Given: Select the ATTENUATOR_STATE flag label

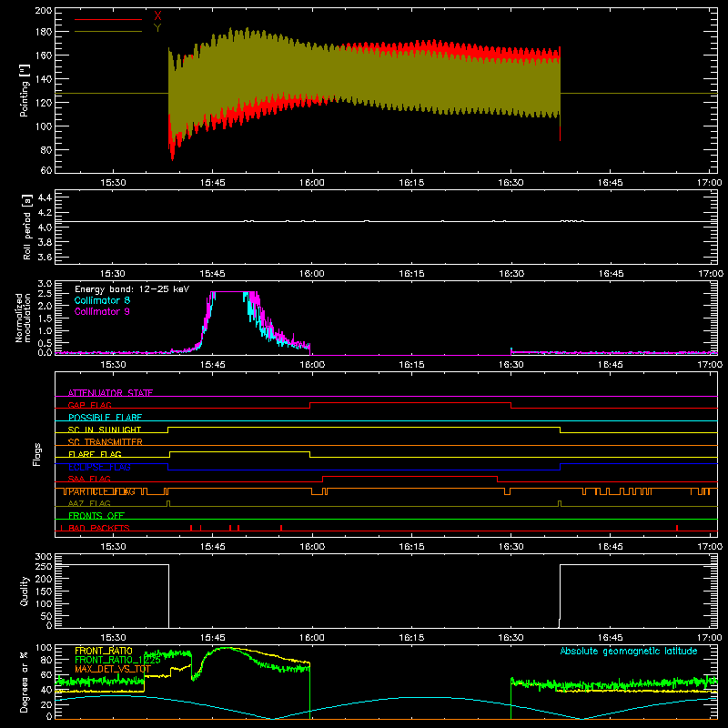Looking at the screenshot, I should (110, 393).
